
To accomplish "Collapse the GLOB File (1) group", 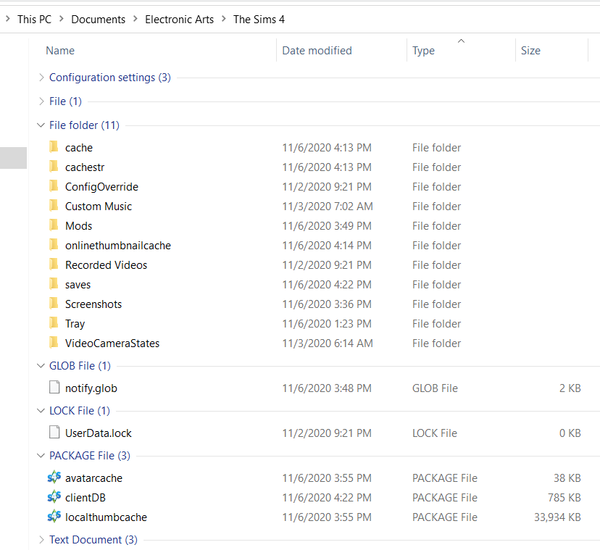I will coord(41,366).
